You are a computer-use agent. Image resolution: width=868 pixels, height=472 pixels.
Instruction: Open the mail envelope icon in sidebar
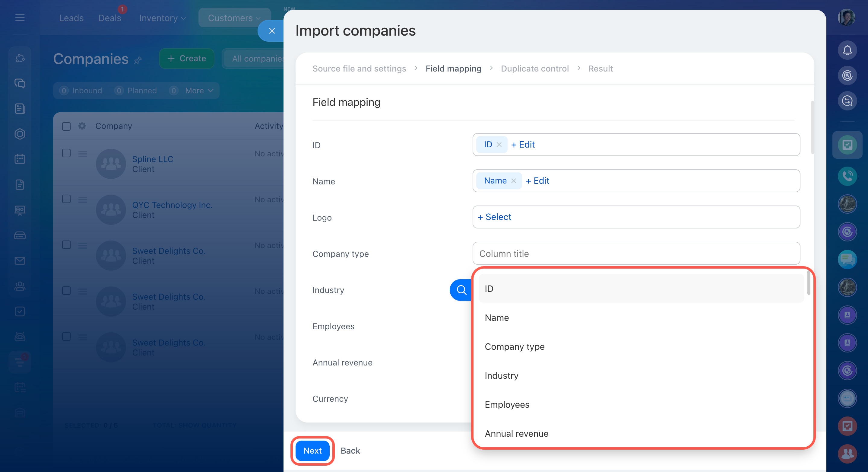20,261
